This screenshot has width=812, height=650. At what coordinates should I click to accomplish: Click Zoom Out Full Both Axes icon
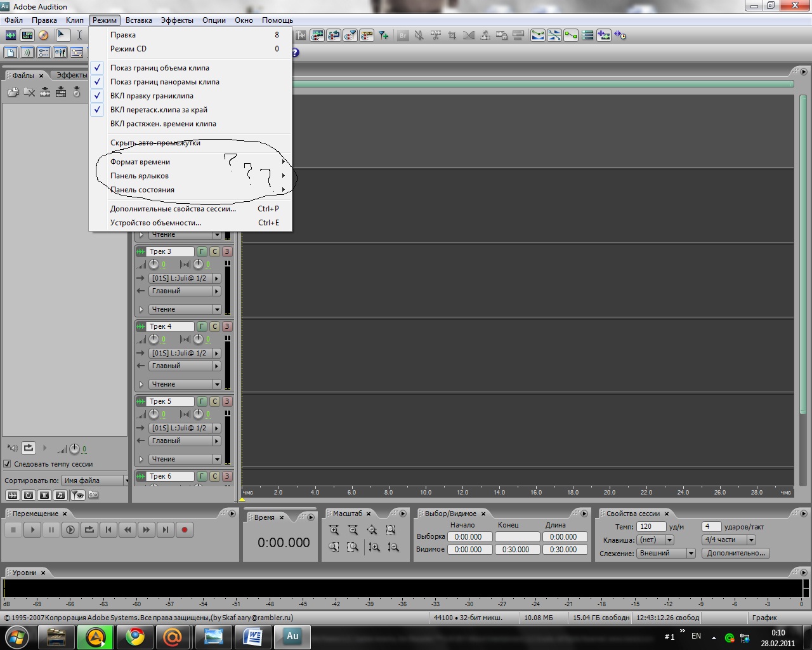(372, 530)
